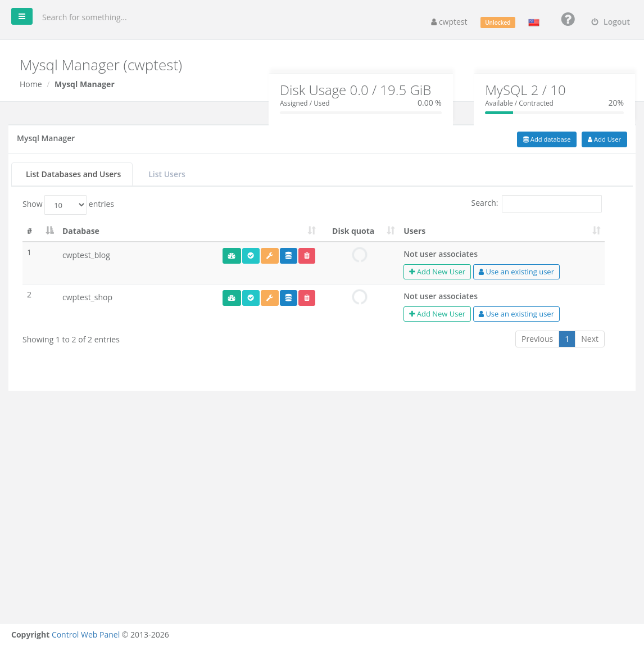This screenshot has height=646, width=644.
Task: Check cwptest_blog database with checkmark icon
Action: click(251, 256)
